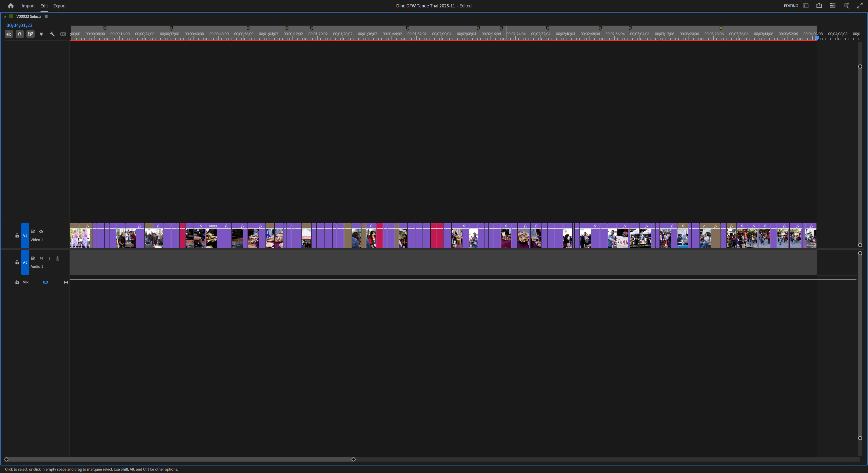This screenshot has height=473, width=868.
Task: Solo Audio 1 with the S toggle
Action: coord(49,258)
